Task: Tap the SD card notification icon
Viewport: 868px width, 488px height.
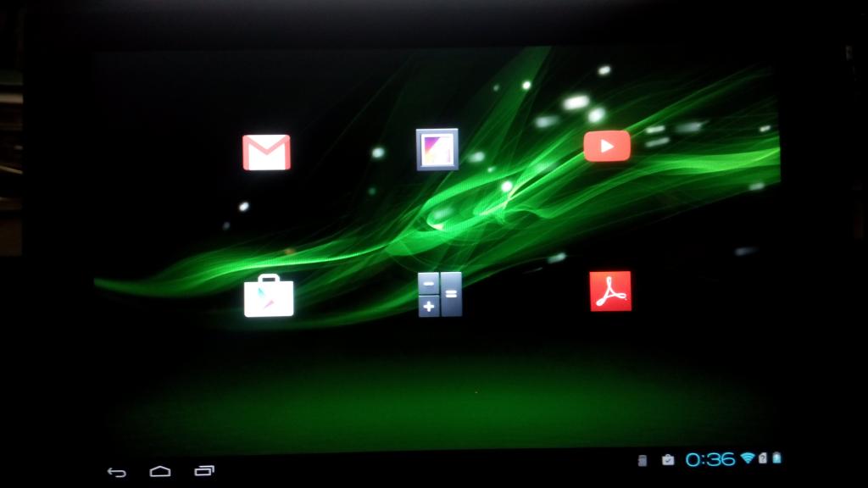Action: (x=643, y=460)
